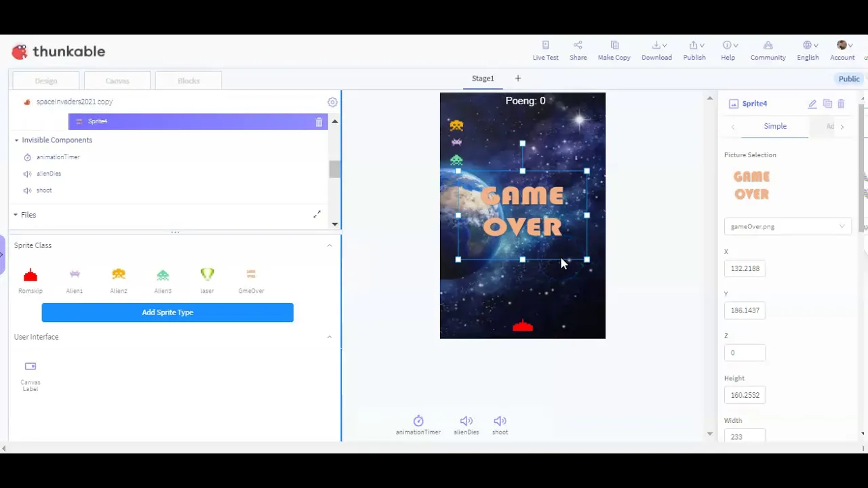Click Add Sprite Type button

(x=167, y=312)
